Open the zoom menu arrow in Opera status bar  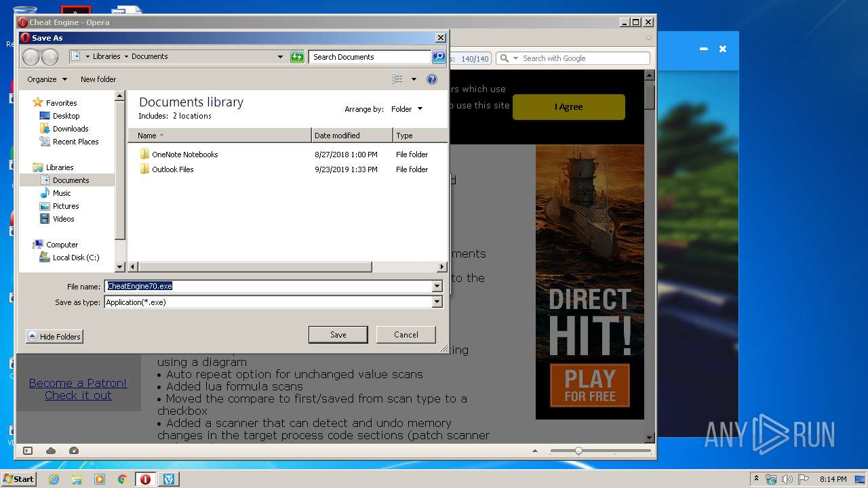tap(535, 451)
